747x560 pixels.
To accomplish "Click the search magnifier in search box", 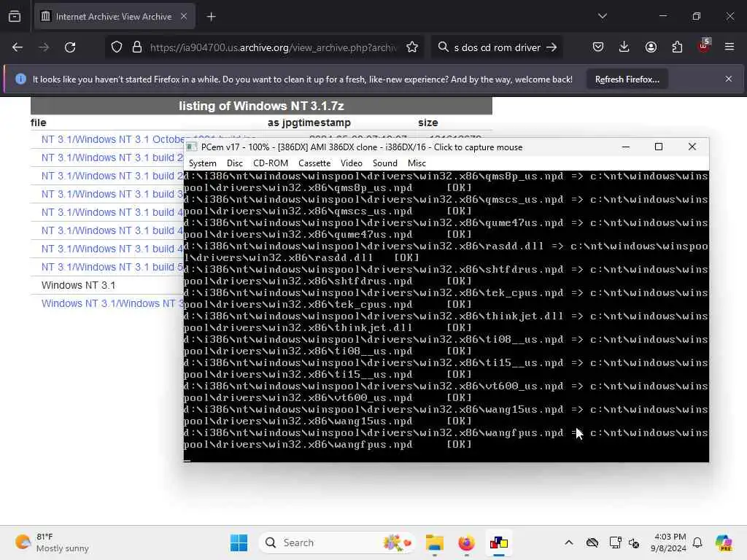I will click(443, 47).
